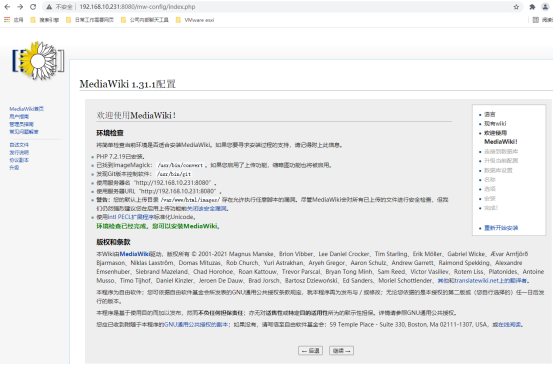Open the bookmark folder left of VMware esxi
Image resolution: width=553 pixels, height=365 pixels.
145,20
